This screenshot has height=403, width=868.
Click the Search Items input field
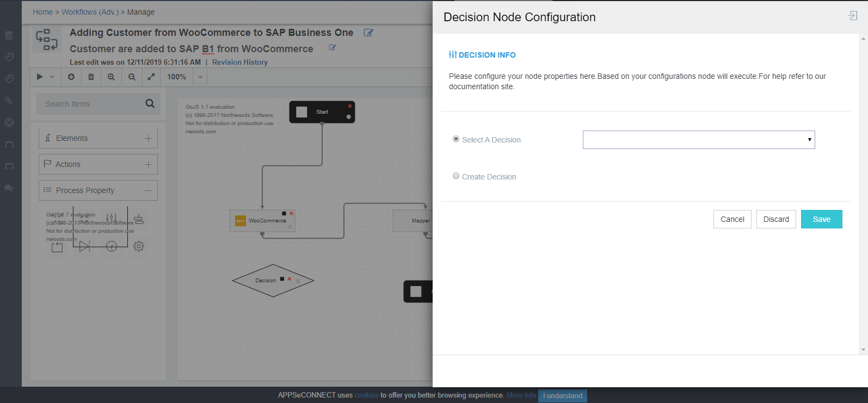pos(90,104)
